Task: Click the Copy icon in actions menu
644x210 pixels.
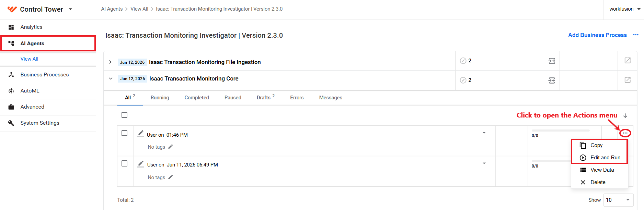Action: pos(583,145)
